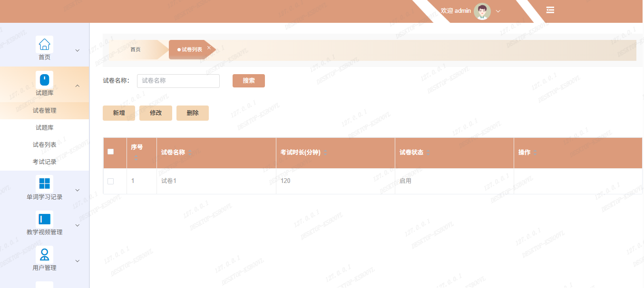The width and height of the screenshot is (644, 288).
Task: Click the admin avatar picture
Action: 482,11
